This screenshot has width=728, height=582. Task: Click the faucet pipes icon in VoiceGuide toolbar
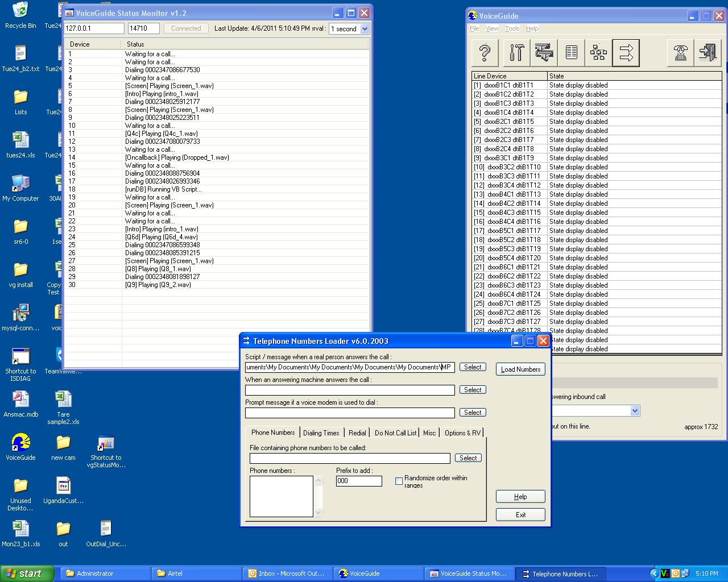pos(544,53)
